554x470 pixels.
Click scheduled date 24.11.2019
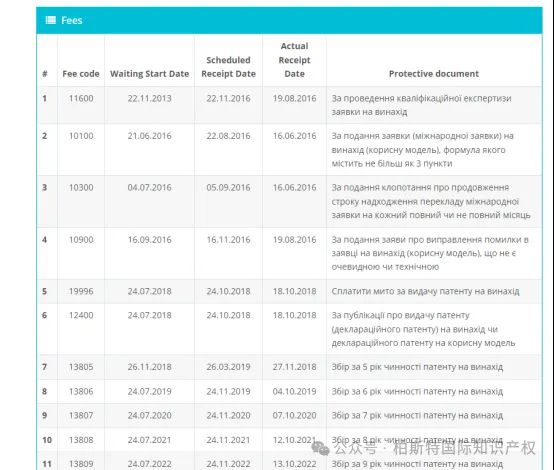click(228, 392)
